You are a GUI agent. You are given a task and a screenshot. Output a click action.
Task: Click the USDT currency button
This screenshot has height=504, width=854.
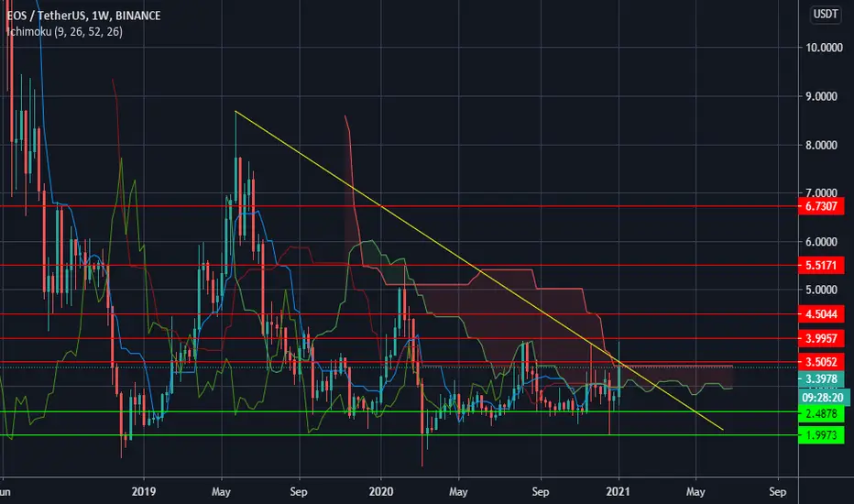click(x=826, y=14)
